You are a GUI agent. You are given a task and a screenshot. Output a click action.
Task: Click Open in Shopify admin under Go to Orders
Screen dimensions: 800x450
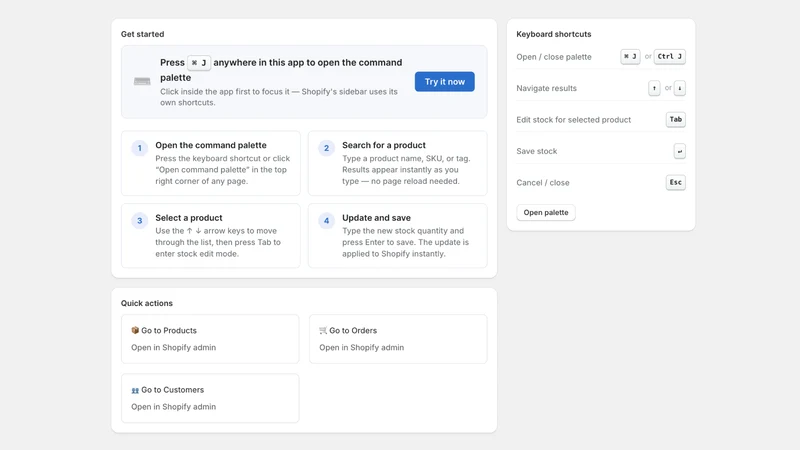[x=362, y=347]
